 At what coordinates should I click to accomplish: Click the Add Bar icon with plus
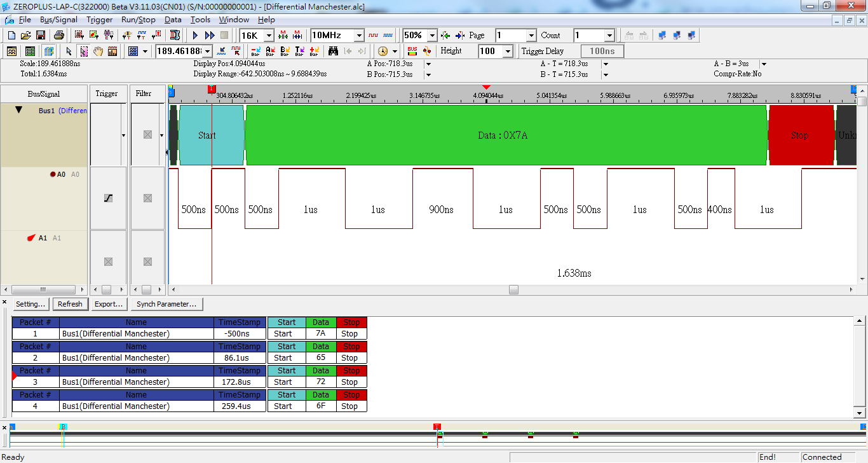[314, 51]
